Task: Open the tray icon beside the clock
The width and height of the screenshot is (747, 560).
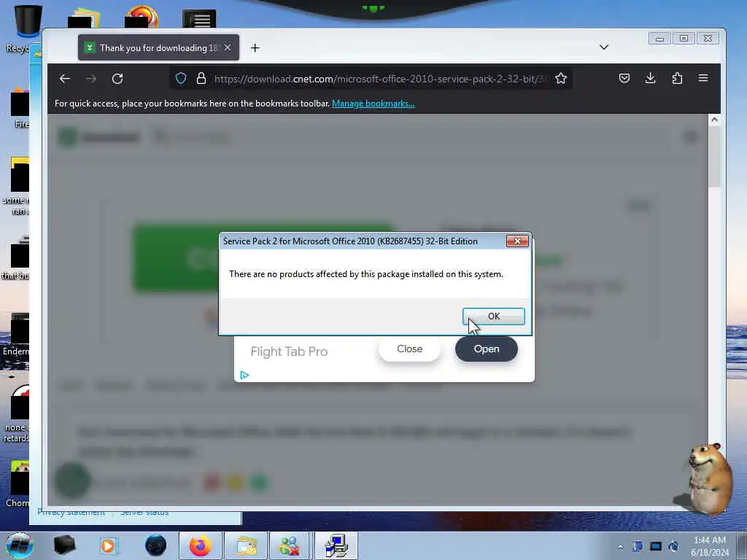Action: point(673,546)
